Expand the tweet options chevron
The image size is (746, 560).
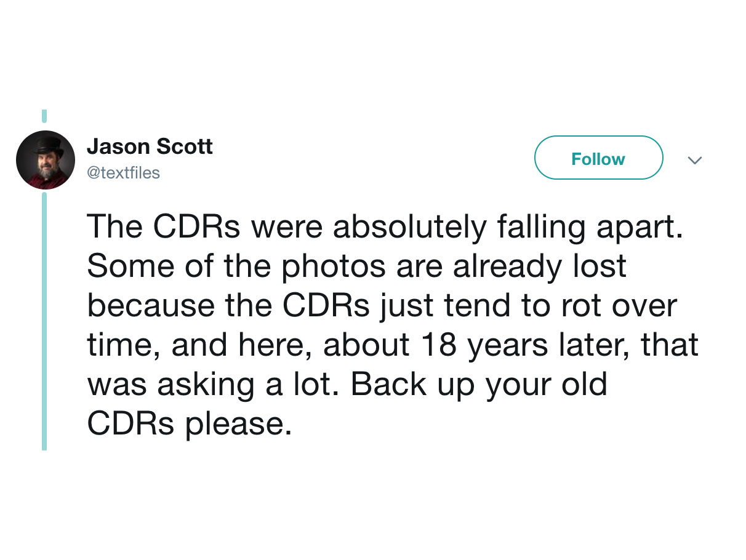tap(694, 161)
